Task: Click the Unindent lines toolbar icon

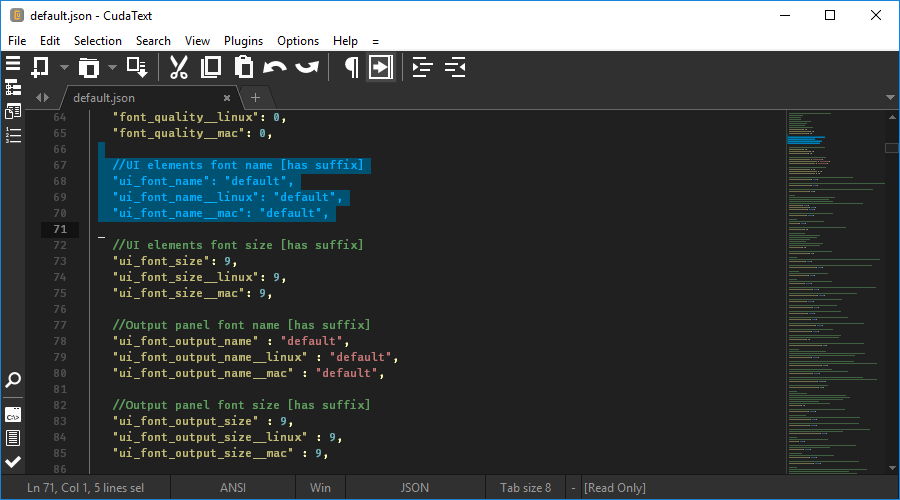Action: pyautogui.click(x=455, y=67)
